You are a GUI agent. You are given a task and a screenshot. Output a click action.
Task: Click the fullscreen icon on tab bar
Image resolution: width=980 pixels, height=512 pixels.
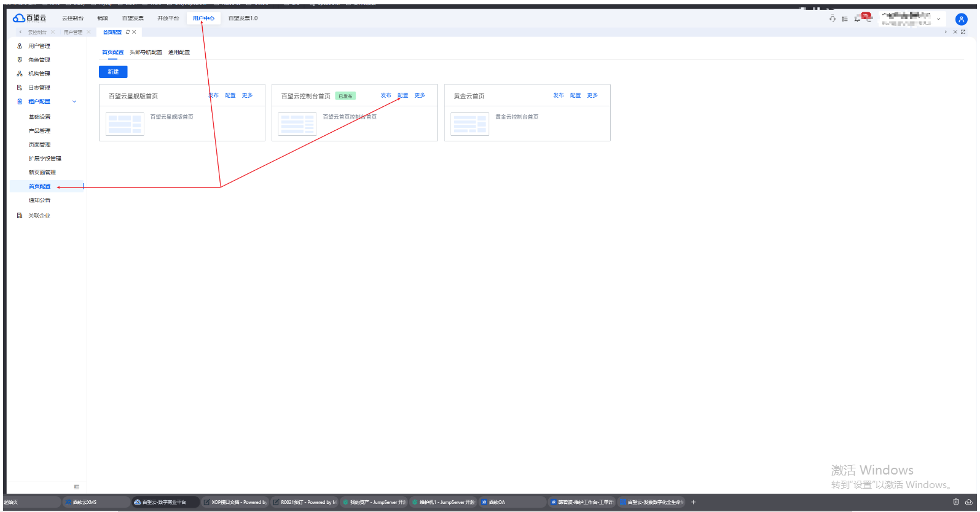click(963, 32)
